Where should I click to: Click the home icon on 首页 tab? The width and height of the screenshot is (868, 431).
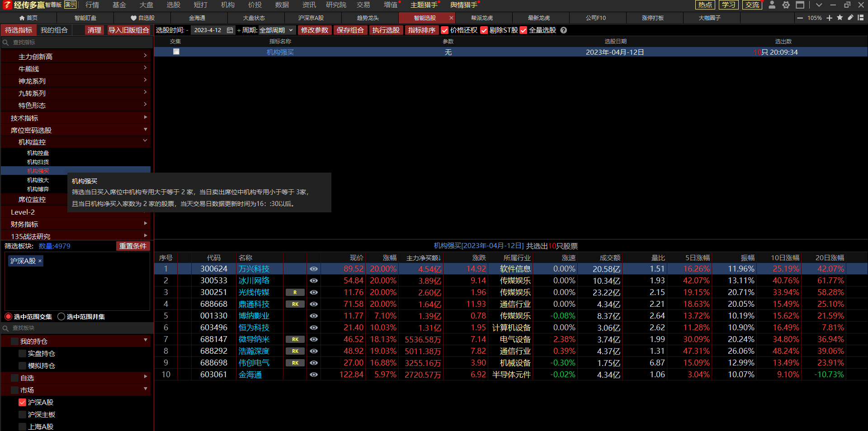click(22, 18)
